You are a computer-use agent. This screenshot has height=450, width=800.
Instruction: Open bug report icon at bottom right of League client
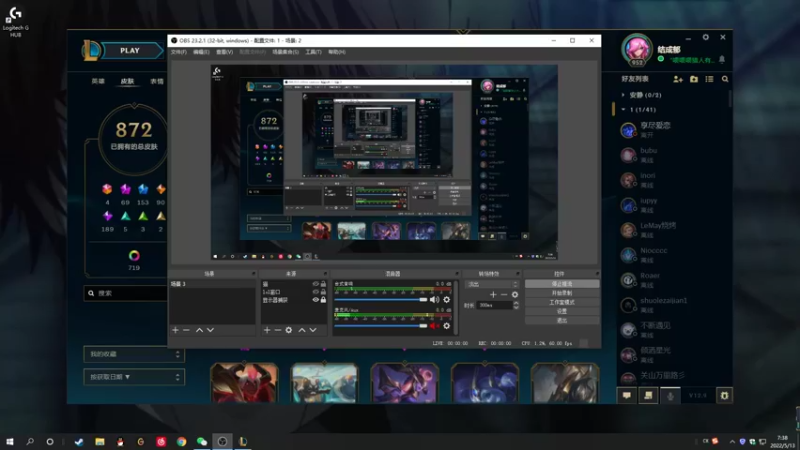coord(724,395)
